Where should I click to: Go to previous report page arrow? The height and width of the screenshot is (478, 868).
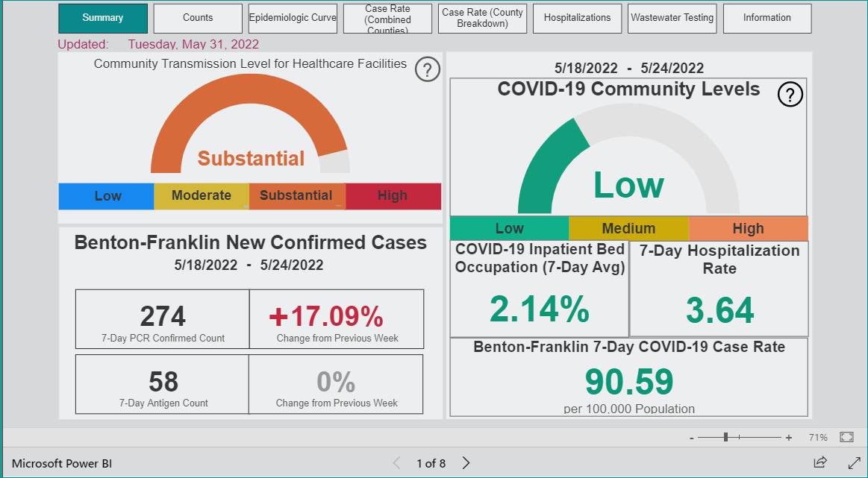[396, 463]
